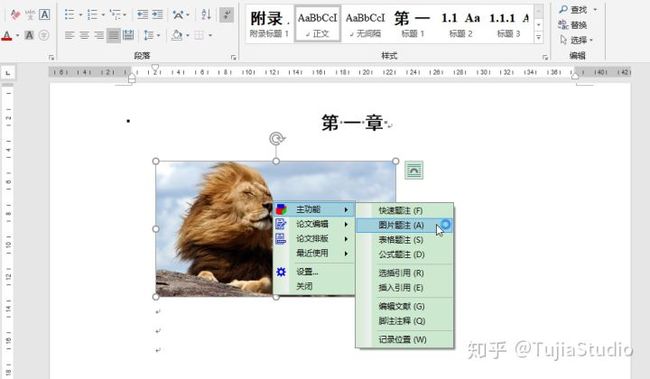Open the numbering style dropdown
The height and width of the screenshot is (379, 650).
pyautogui.click(x=103, y=15)
